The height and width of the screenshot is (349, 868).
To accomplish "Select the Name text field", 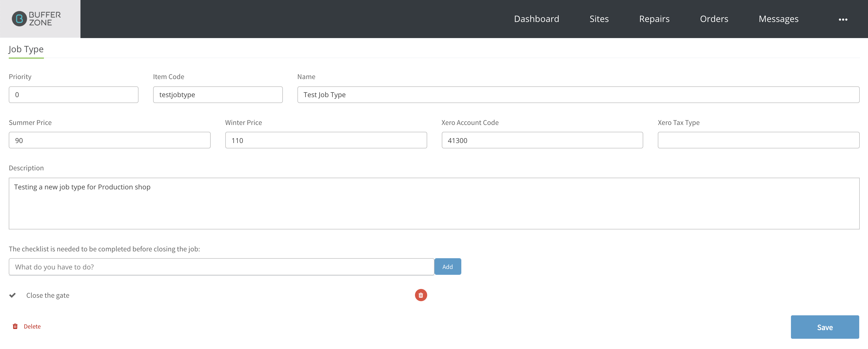I will (578, 95).
